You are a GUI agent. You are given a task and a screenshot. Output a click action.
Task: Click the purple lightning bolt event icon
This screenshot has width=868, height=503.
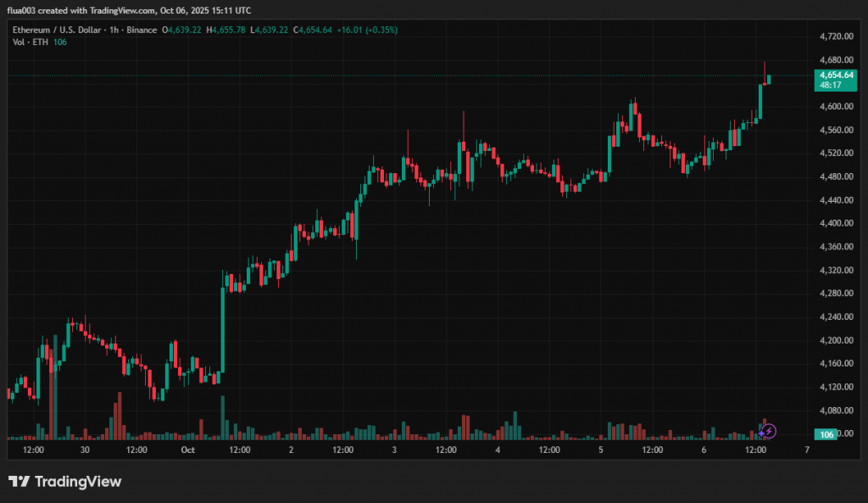tap(771, 431)
